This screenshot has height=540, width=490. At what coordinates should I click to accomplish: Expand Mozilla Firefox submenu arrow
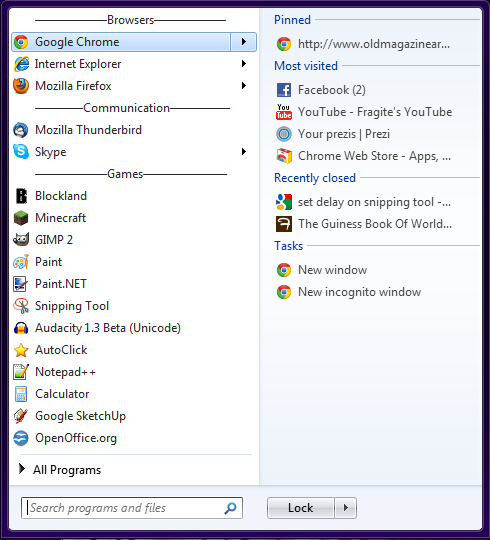tap(244, 86)
